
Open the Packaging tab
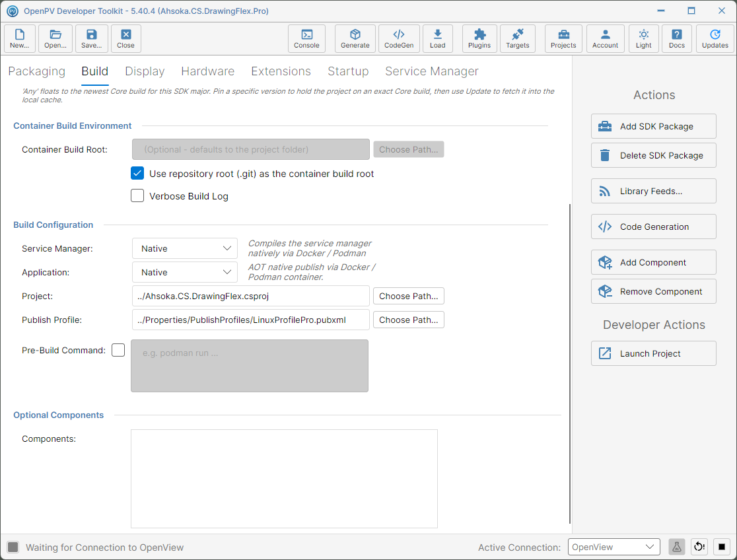(37, 71)
